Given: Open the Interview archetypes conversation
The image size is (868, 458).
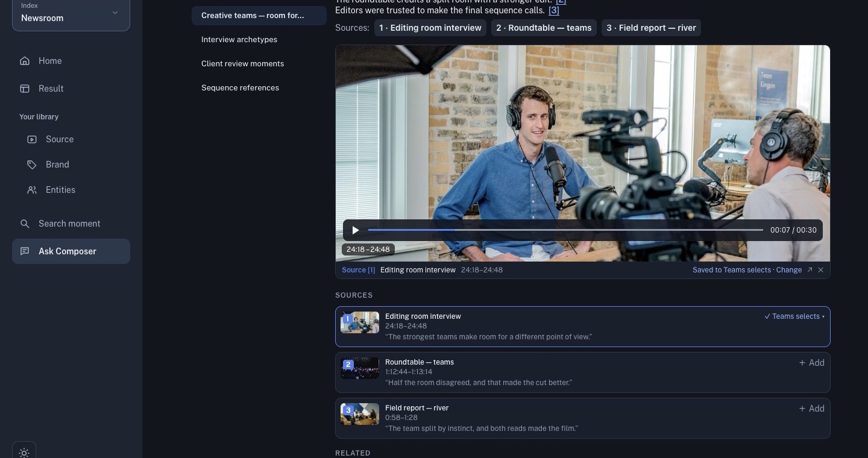Looking at the screenshot, I should click(259, 40).
